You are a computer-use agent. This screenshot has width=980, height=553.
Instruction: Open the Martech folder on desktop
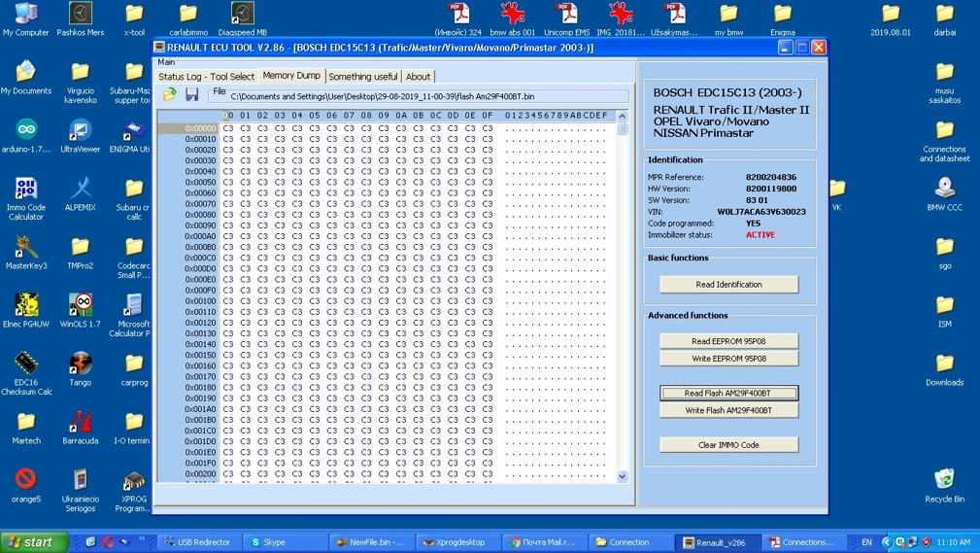coord(25,428)
